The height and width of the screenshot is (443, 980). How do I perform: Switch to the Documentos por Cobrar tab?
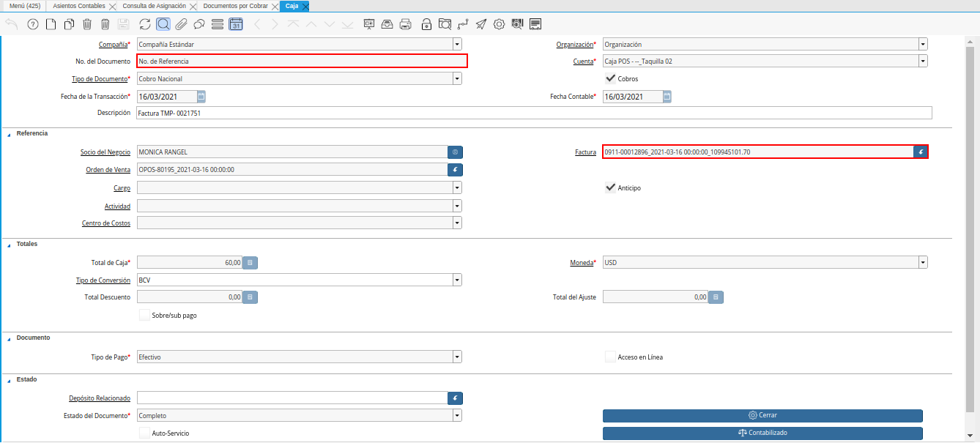235,6
